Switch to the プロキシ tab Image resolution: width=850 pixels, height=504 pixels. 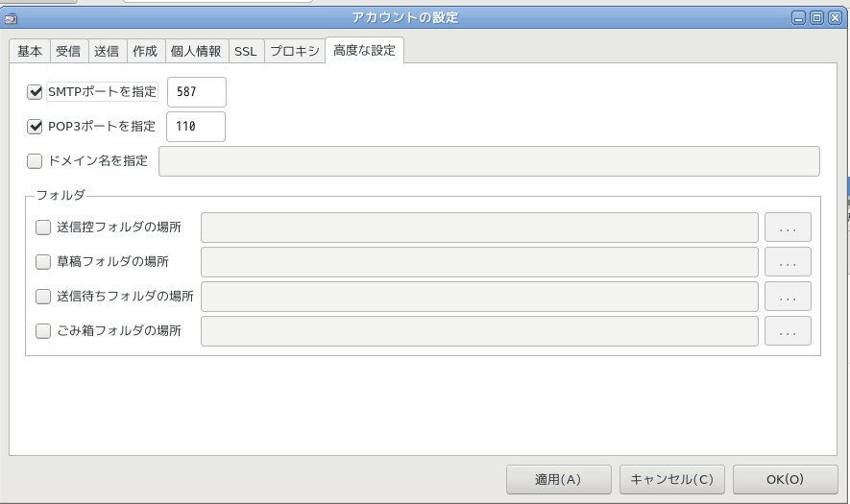[294, 52]
